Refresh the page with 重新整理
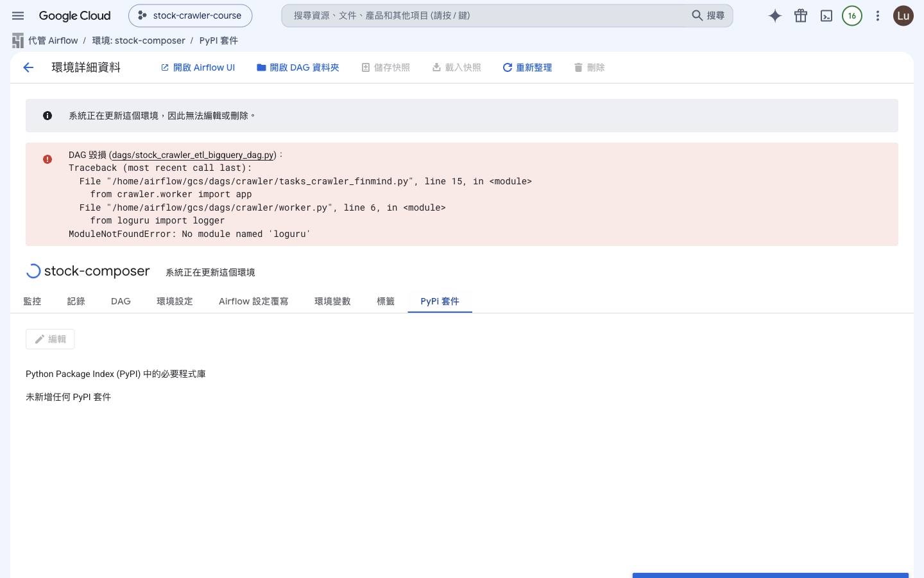924x578 pixels. [x=527, y=67]
